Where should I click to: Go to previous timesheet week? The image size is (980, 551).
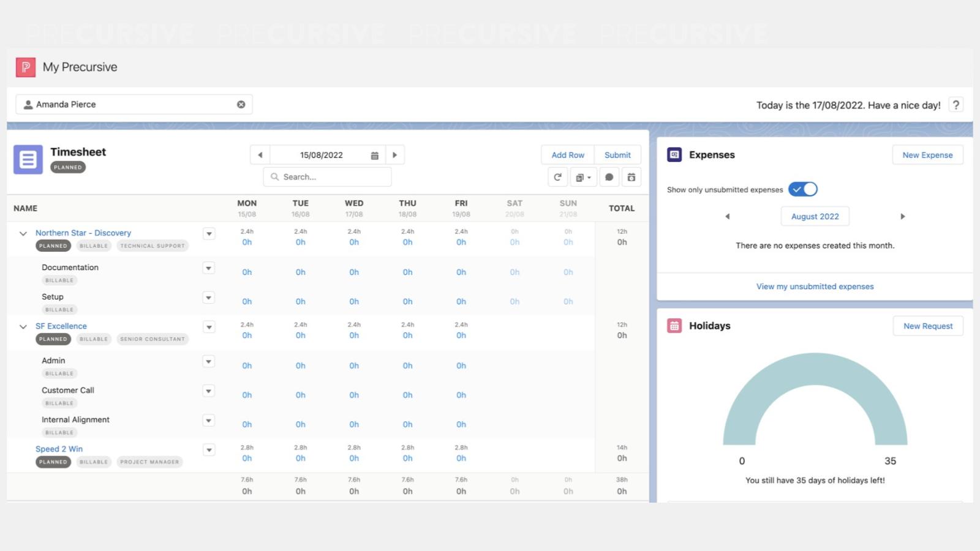(260, 156)
